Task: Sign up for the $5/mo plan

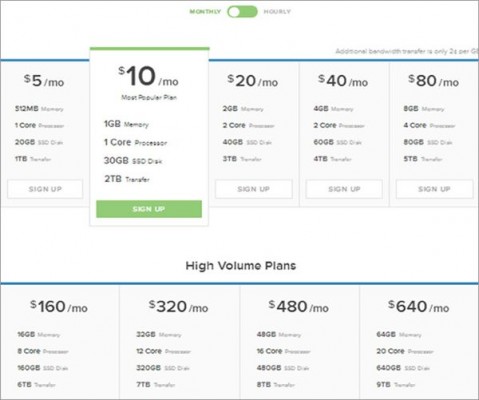Action: pyautogui.click(x=45, y=189)
